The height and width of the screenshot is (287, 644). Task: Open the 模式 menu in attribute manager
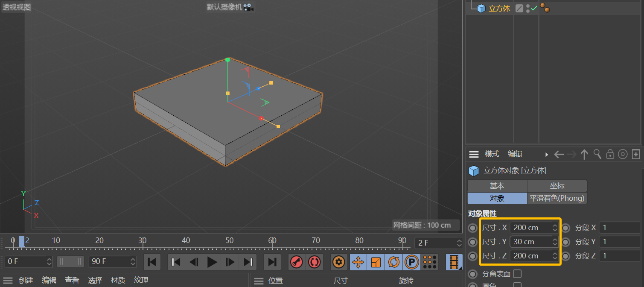click(x=492, y=154)
